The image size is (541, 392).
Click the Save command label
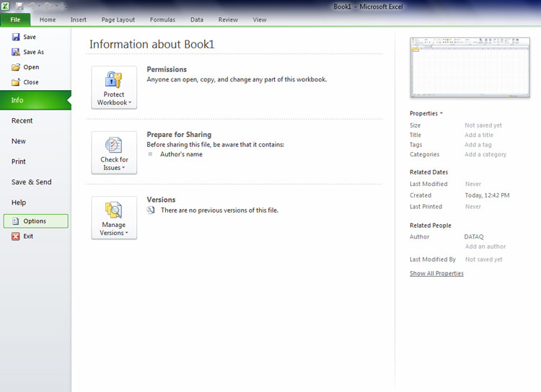point(30,37)
